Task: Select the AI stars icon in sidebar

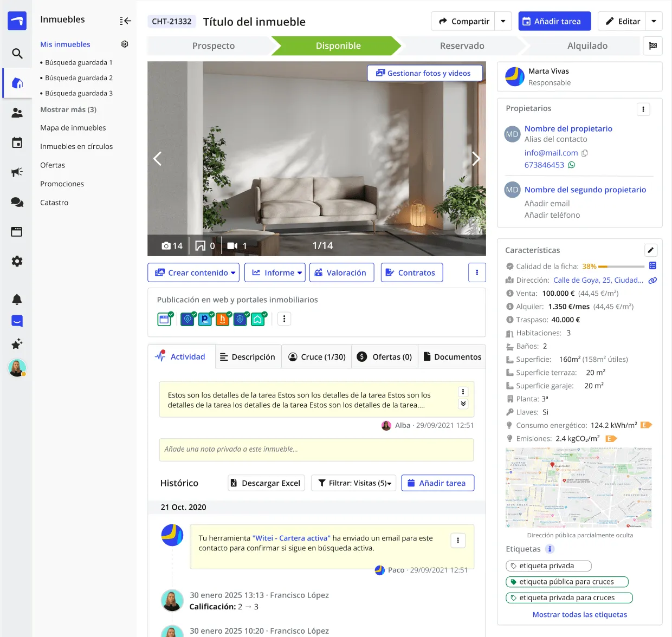Action: [x=17, y=344]
